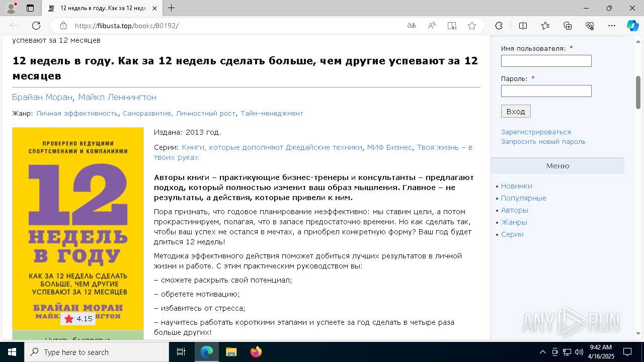Open the volume control tray icon

579,352
